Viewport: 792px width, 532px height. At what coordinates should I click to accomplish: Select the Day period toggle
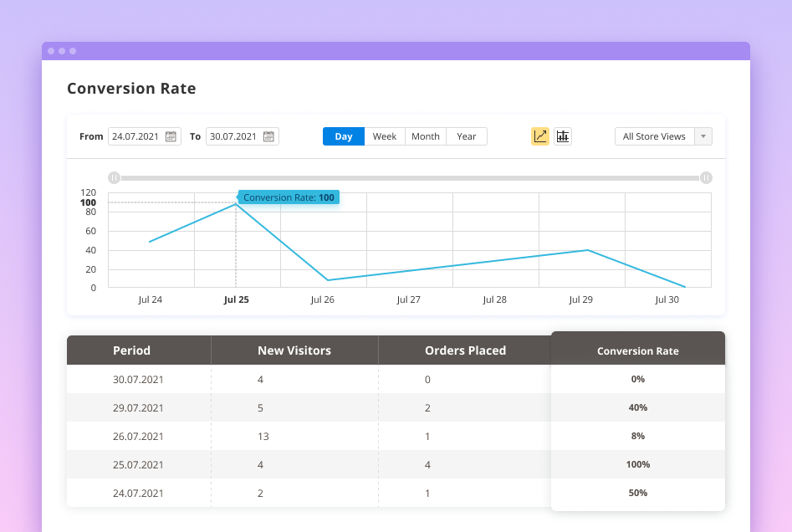[x=344, y=136]
